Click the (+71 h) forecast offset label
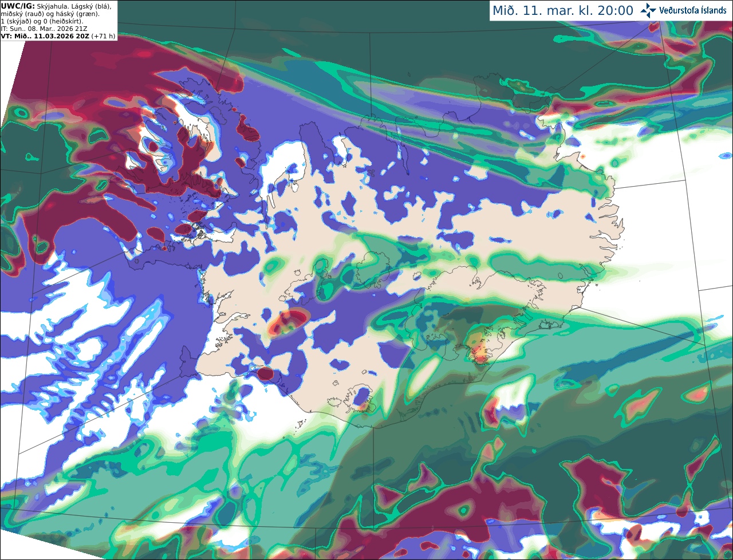The width and height of the screenshot is (733, 560). pyautogui.click(x=103, y=36)
